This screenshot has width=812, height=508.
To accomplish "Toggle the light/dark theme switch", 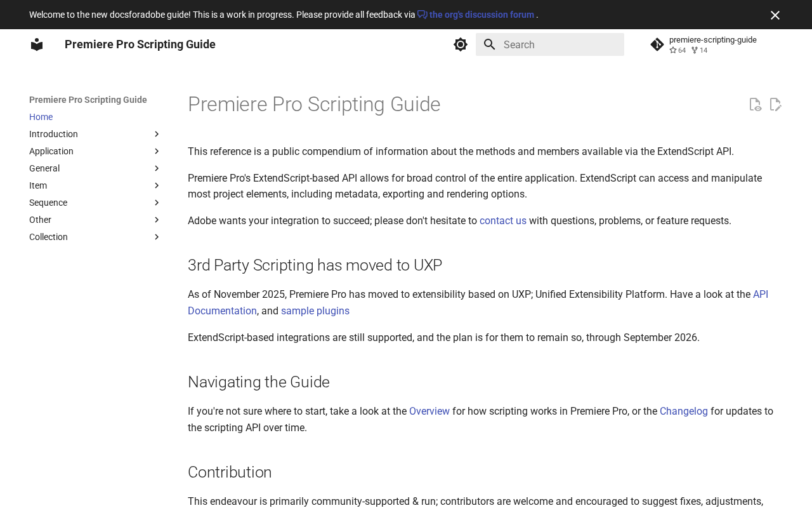I will coord(461,44).
